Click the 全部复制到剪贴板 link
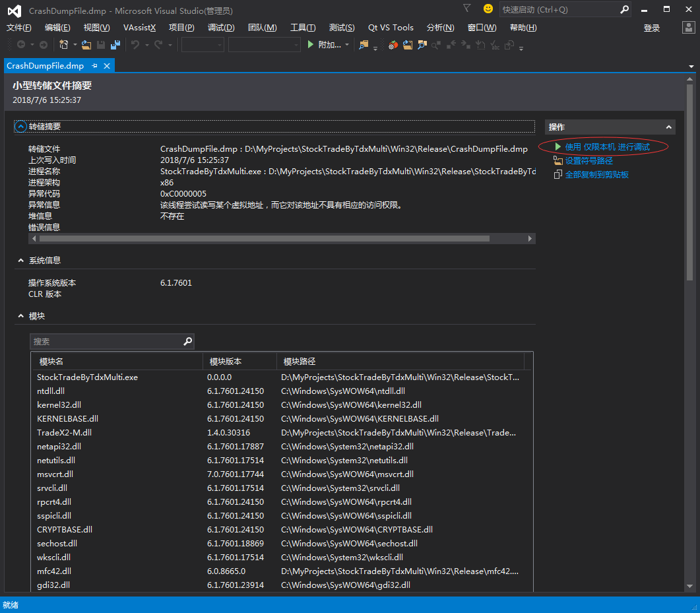Image resolution: width=700 pixels, height=613 pixels. [x=597, y=175]
